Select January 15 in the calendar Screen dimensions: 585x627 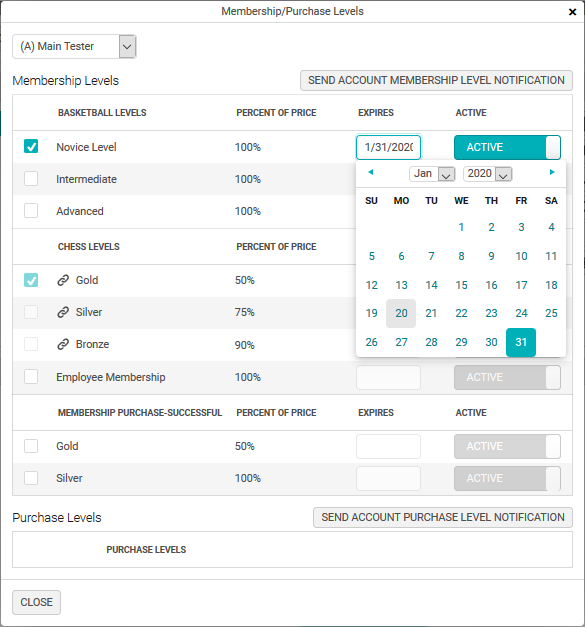pos(461,285)
